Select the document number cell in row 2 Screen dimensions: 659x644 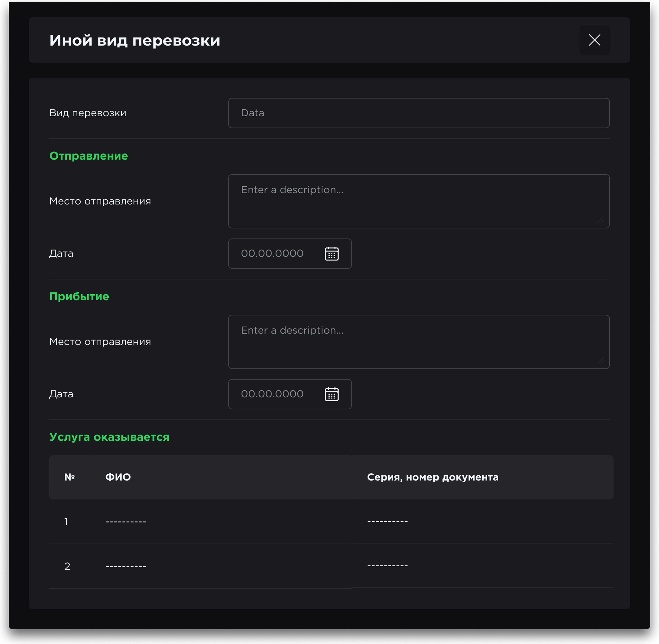388,566
